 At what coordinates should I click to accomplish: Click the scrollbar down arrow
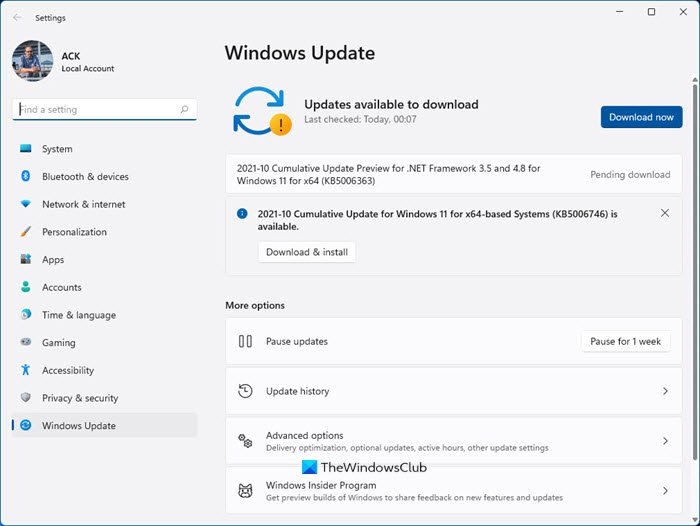[x=695, y=519]
